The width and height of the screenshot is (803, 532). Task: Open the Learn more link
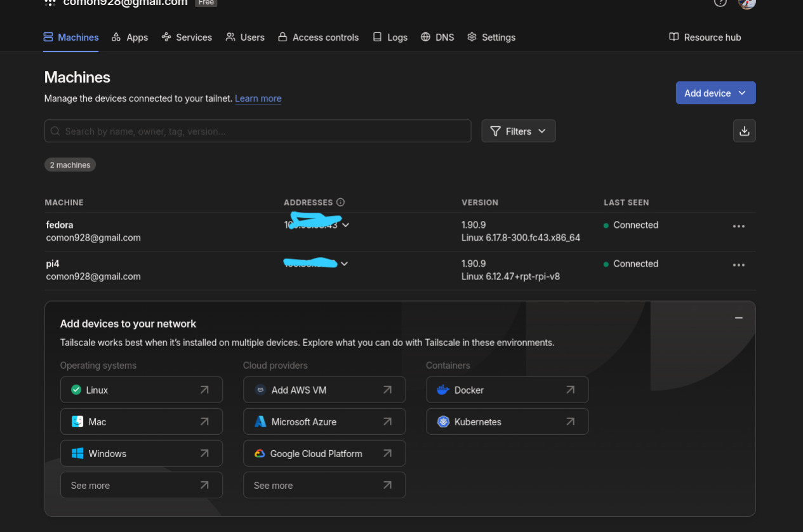[x=258, y=98]
